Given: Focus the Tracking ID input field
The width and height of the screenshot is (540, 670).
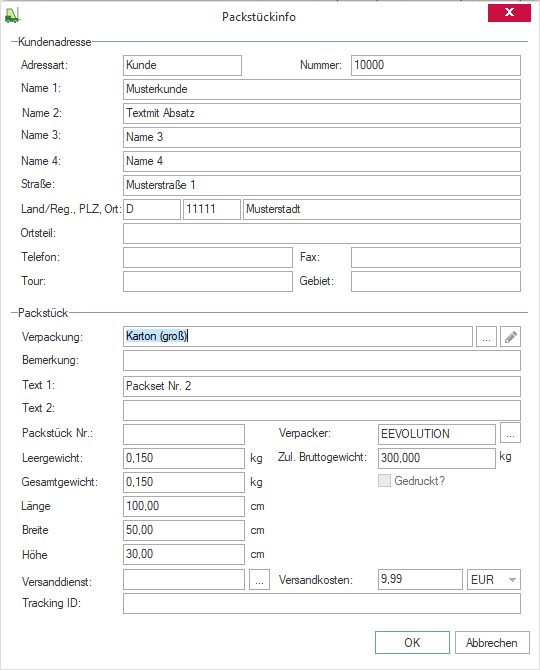Looking at the screenshot, I should [322, 604].
